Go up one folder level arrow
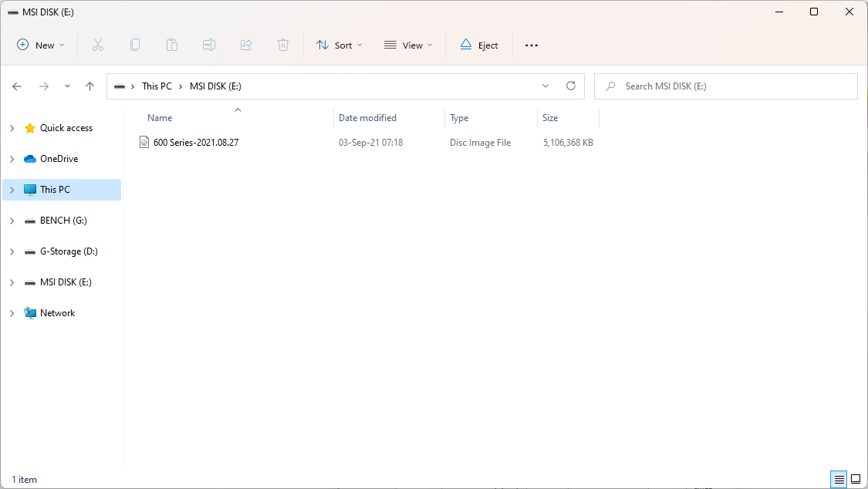The image size is (868, 489). coord(90,86)
